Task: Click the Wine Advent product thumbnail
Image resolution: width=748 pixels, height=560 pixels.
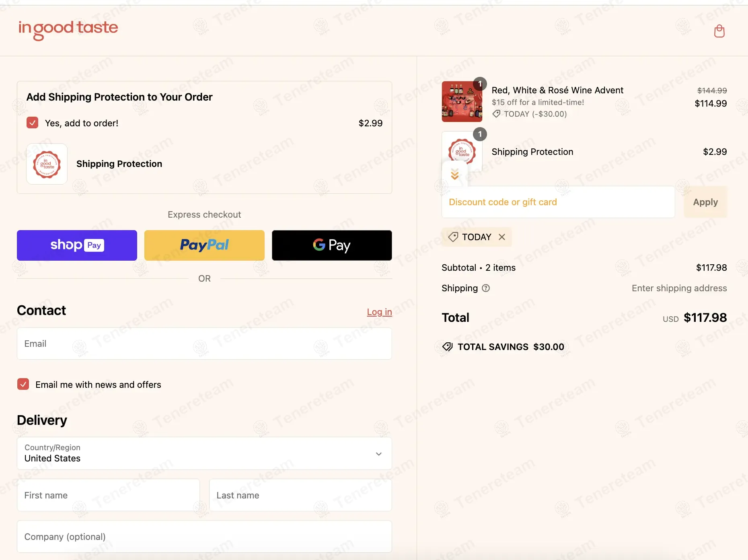Action: coord(462,102)
